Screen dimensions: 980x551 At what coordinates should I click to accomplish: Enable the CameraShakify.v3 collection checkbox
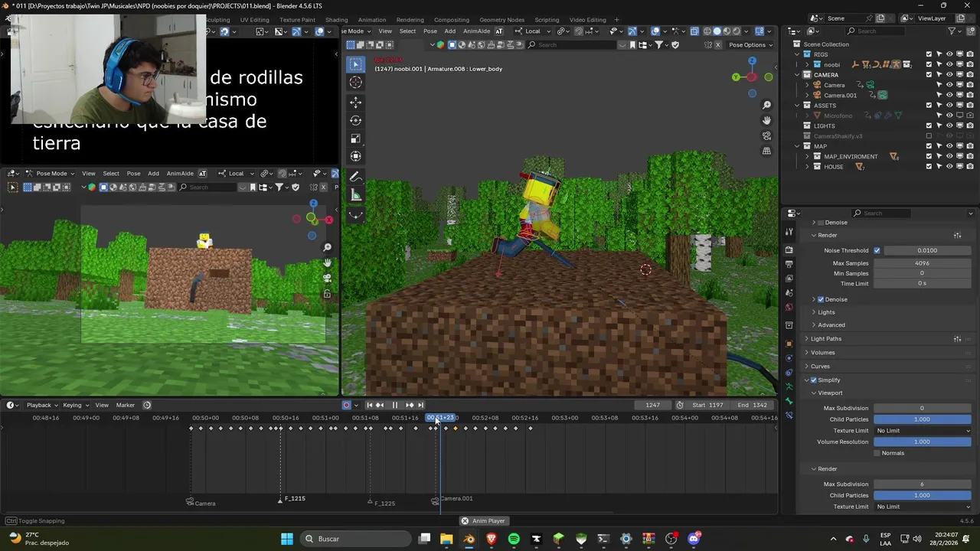point(929,136)
